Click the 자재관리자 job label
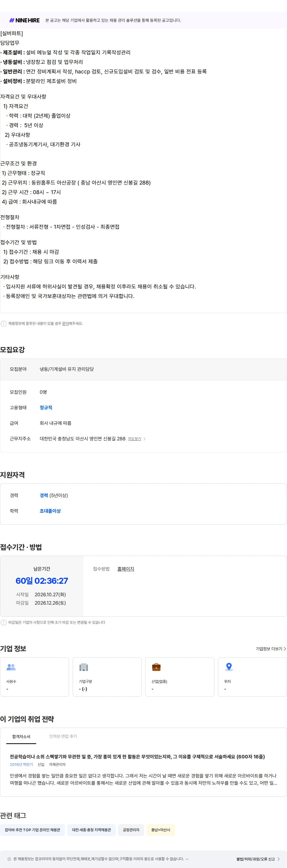This screenshot has width=287, height=868. click(x=57, y=765)
